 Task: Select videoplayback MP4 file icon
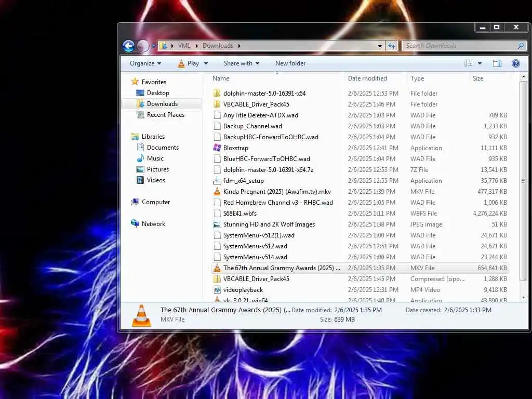click(217, 290)
